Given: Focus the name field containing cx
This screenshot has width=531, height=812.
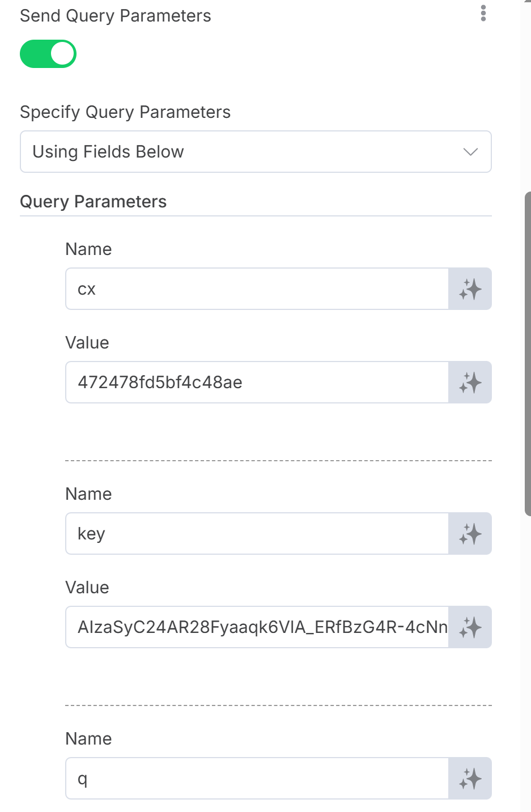Looking at the screenshot, I should tap(257, 289).
